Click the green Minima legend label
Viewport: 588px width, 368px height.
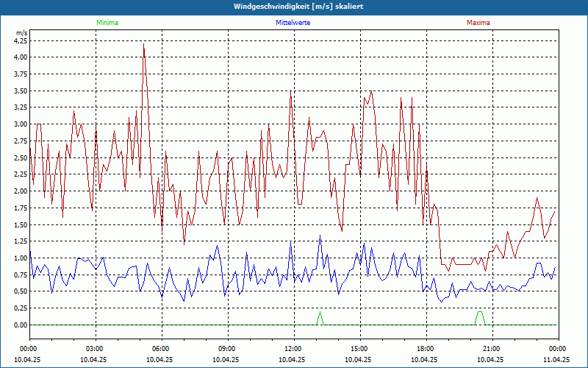(107, 23)
